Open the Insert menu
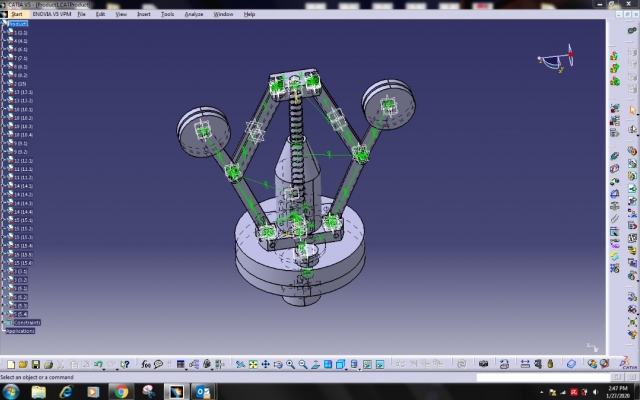Viewport: 640px width, 400px height. (144, 14)
